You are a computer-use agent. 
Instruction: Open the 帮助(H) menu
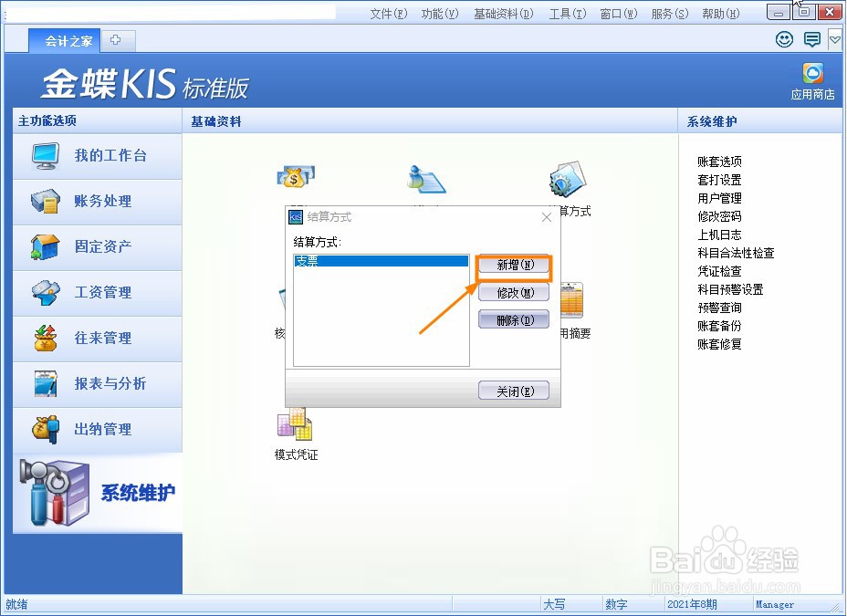[721, 14]
